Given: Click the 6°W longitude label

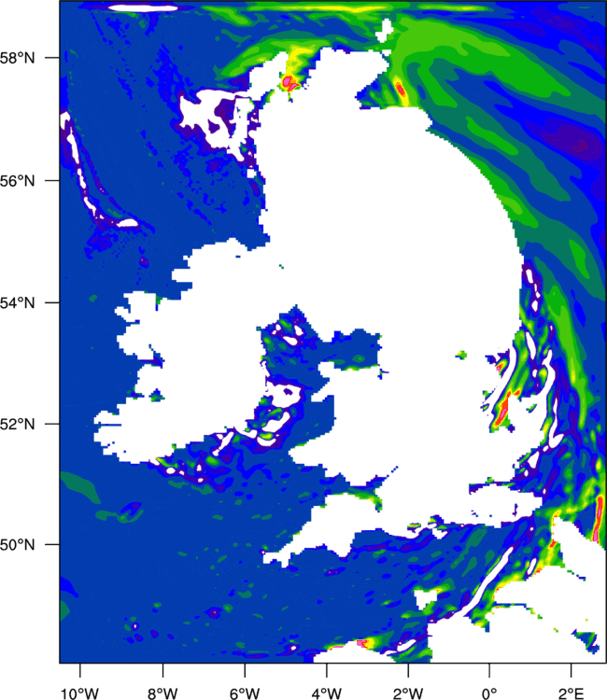Looking at the screenshot, I should click(x=245, y=693).
